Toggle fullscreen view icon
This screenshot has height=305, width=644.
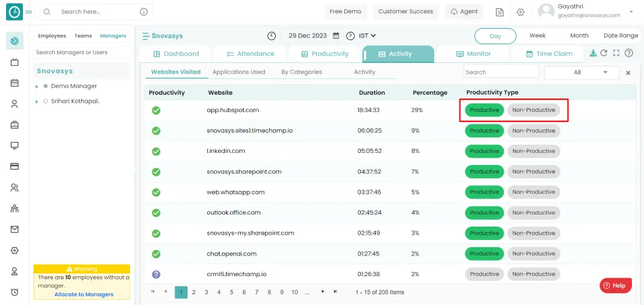(x=616, y=53)
